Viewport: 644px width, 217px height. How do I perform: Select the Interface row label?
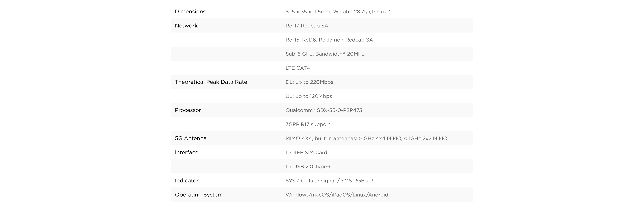186,152
